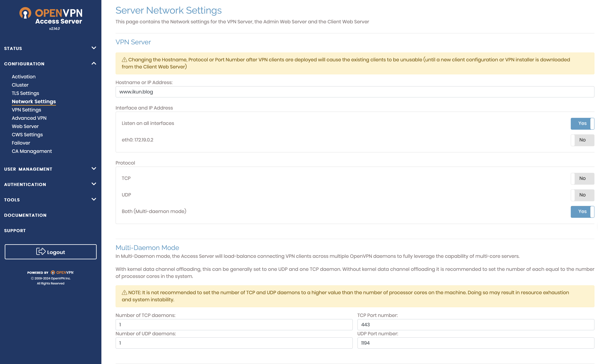Click the 'v2.14.0' version text
The width and height of the screenshot is (598, 364).
pyautogui.click(x=54, y=29)
